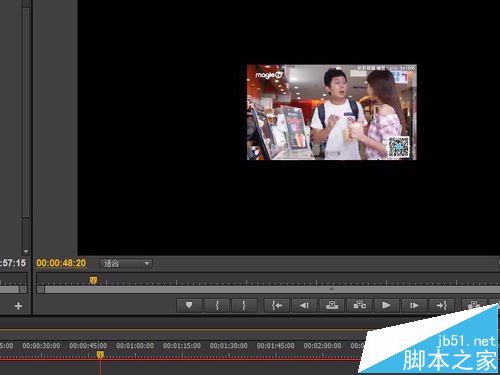Jump to In point button
Screen dimensions: 500x375
coord(277,305)
